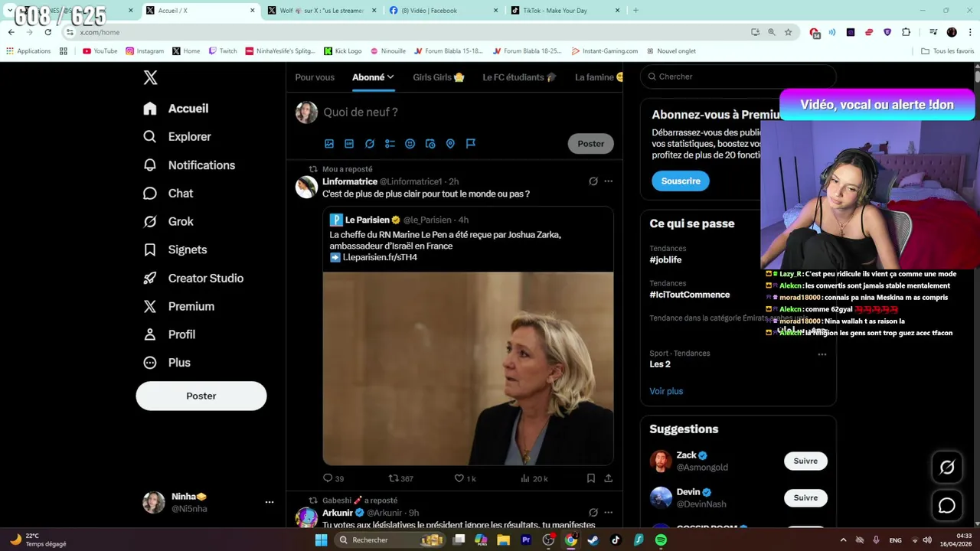Image resolution: width=980 pixels, height=551 pixels.
Task: Click the X logo in the sidebar
Action: tap(151, 77)
